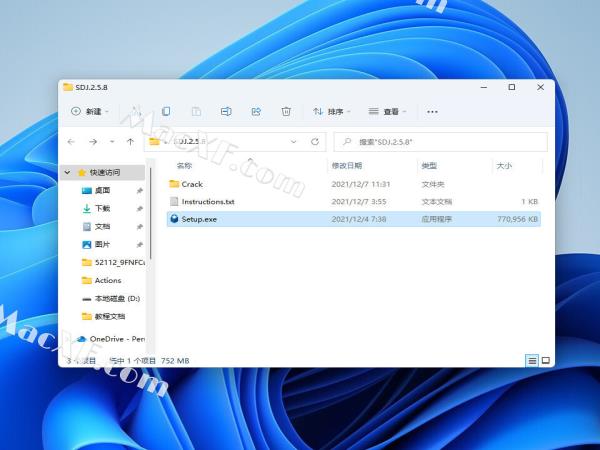600x450 pixels.
Task: Open the three-dot more options menu
Action: point(432,112)
